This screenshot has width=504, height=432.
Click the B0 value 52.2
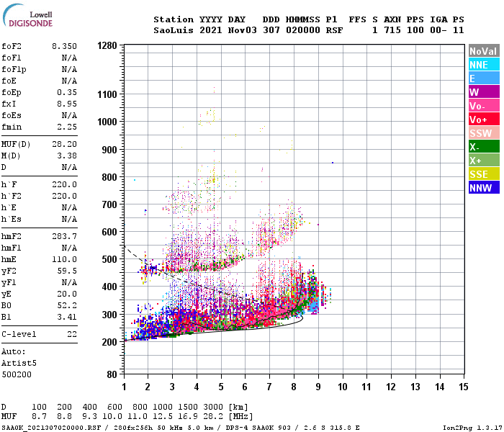point(67,305)
